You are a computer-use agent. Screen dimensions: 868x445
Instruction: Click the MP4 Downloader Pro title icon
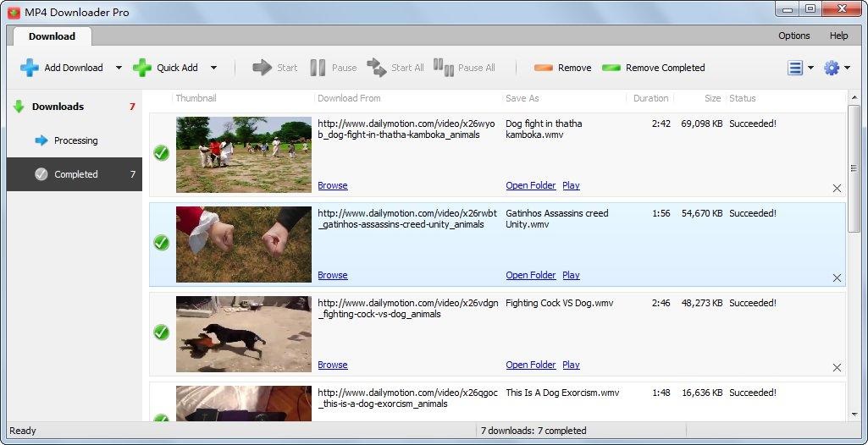[x=14, y=12]
